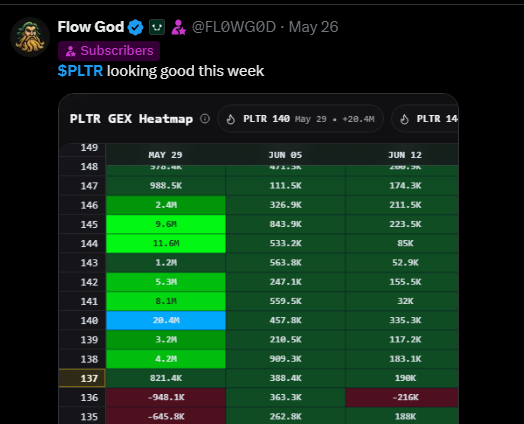
Task: Click the 32K cell
Action: tap(402, 301)
